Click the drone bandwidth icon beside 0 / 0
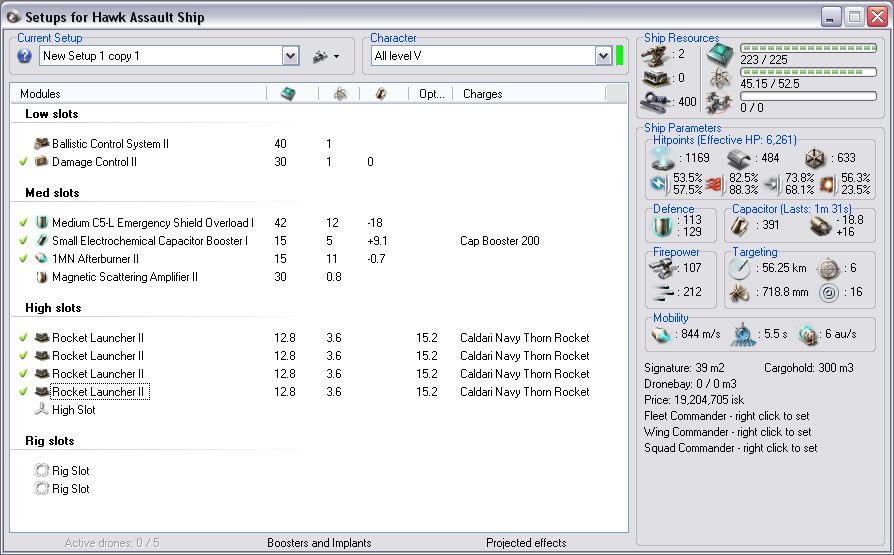This screenshot has width=894, height=555. point(719,103)
